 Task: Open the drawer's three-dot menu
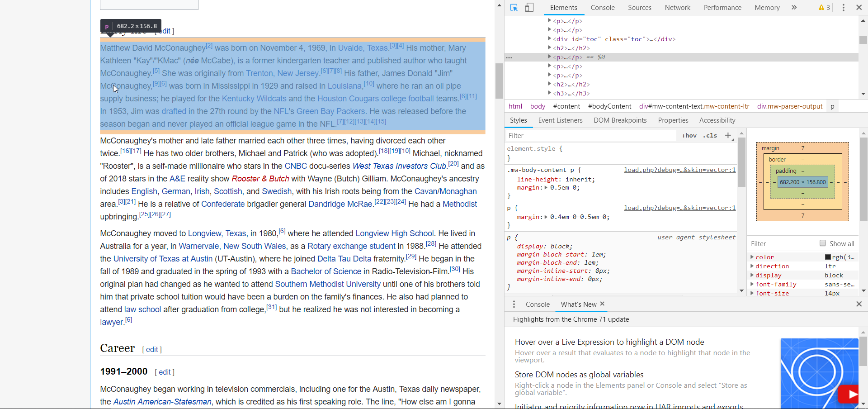point(514,304)
